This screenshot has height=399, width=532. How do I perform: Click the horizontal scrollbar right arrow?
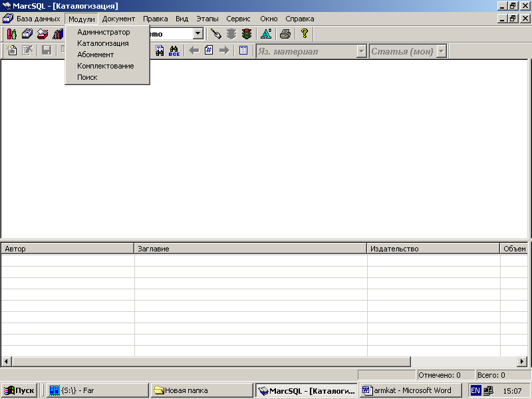522,362
